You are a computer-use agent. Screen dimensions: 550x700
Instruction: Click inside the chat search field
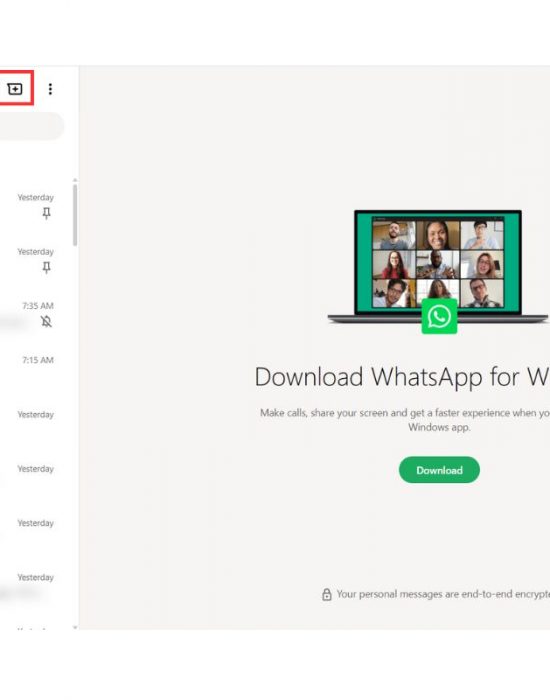tap(31, 126)
